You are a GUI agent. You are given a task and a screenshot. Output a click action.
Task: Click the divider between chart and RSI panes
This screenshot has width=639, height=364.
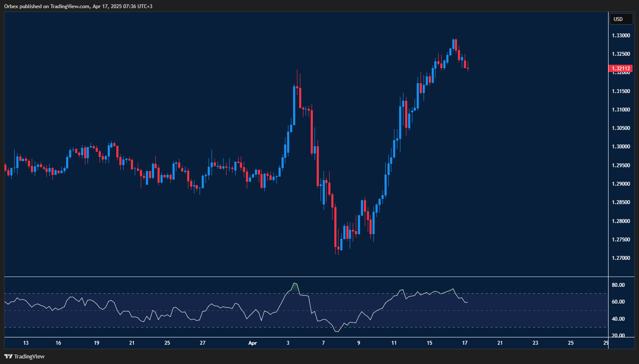tap(300, 277)
